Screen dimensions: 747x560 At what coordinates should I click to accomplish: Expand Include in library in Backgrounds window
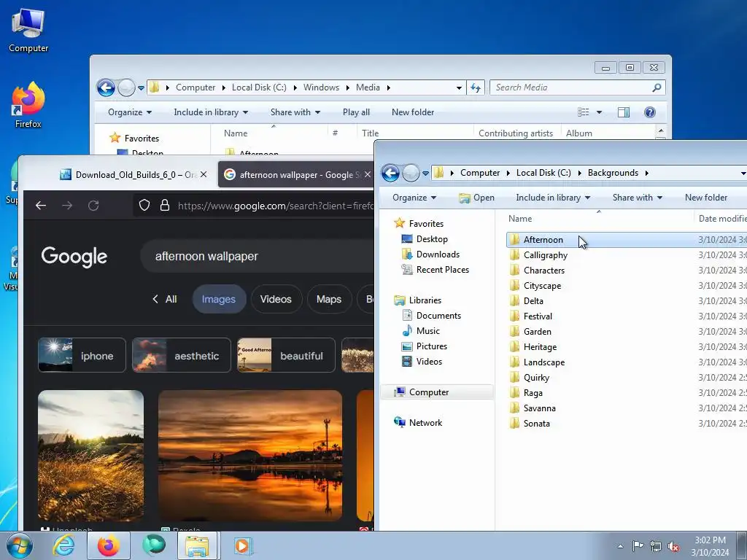tap(553, 198)
